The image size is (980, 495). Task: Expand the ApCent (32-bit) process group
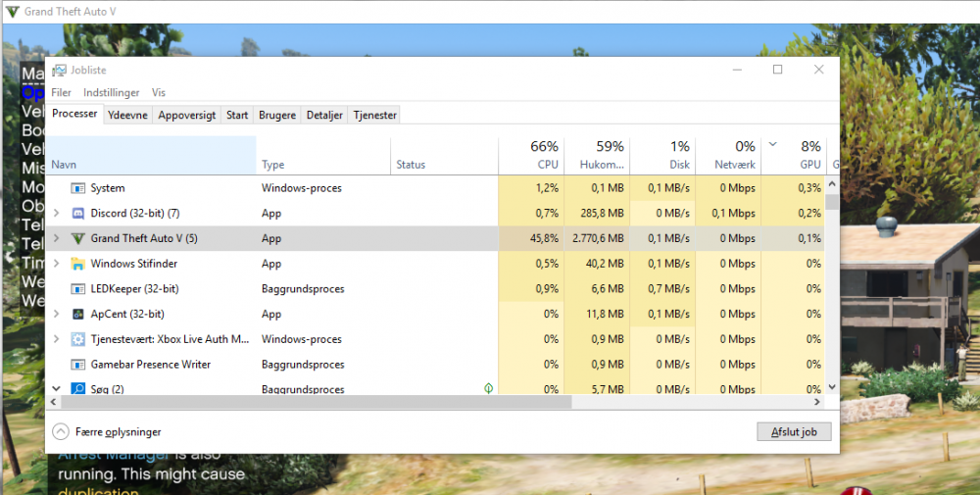[56, 314]
